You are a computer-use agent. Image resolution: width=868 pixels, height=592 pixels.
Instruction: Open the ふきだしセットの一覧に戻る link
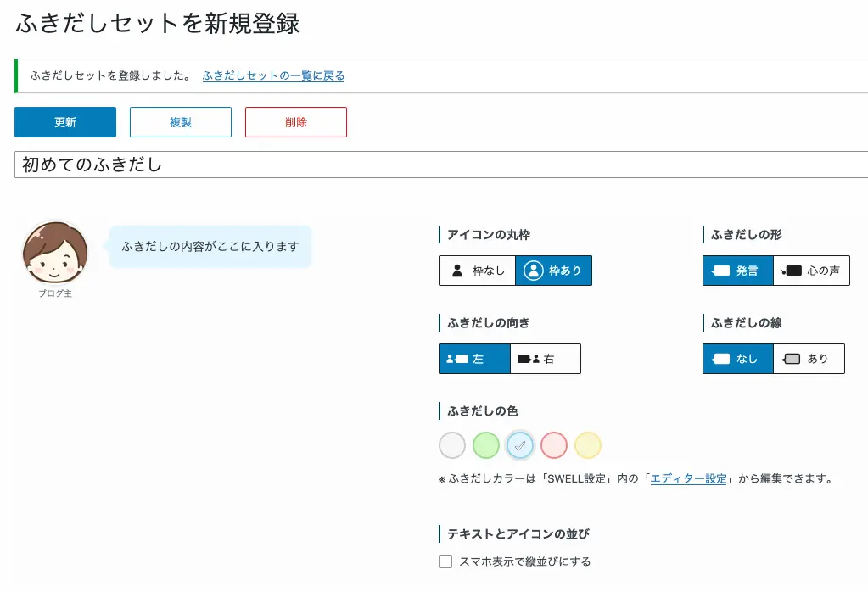(273, 75)
